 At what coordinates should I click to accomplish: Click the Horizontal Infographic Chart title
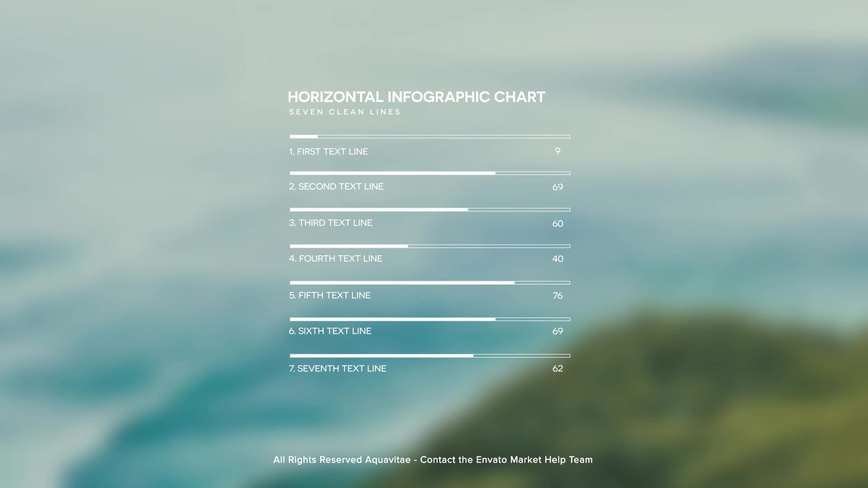click(x=416, y=97)
